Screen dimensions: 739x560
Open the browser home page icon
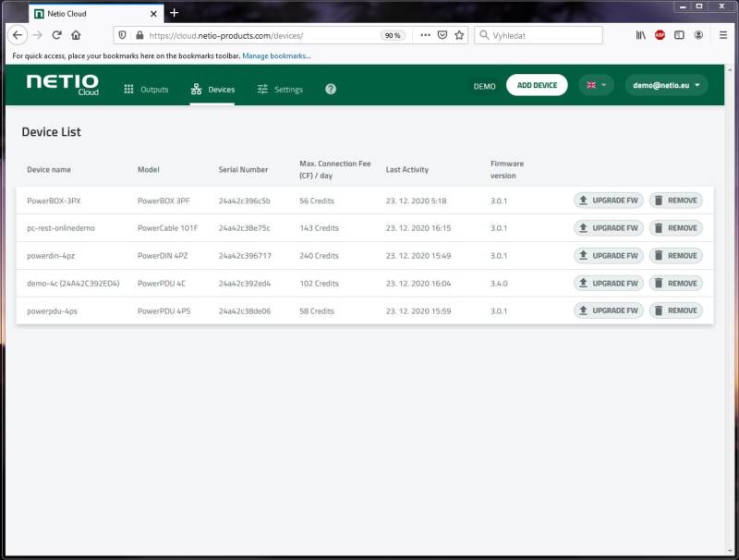(76, 35)
